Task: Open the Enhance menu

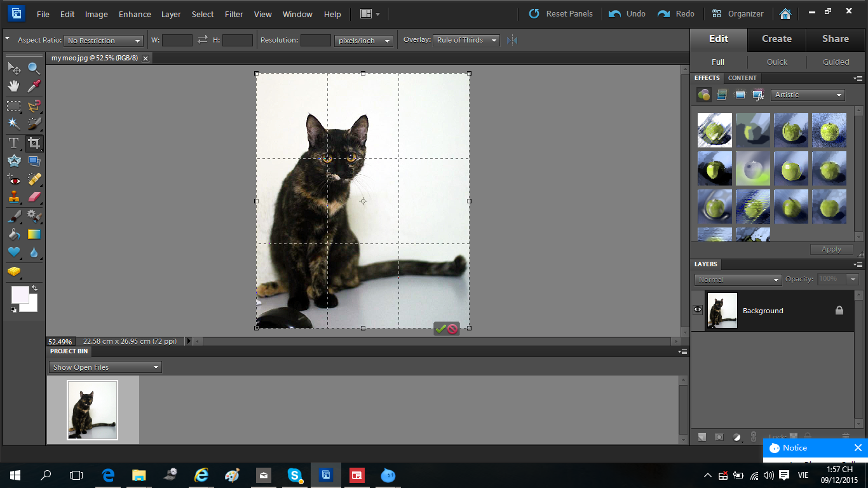Action: pyautogui.click(x=135, y=14)
